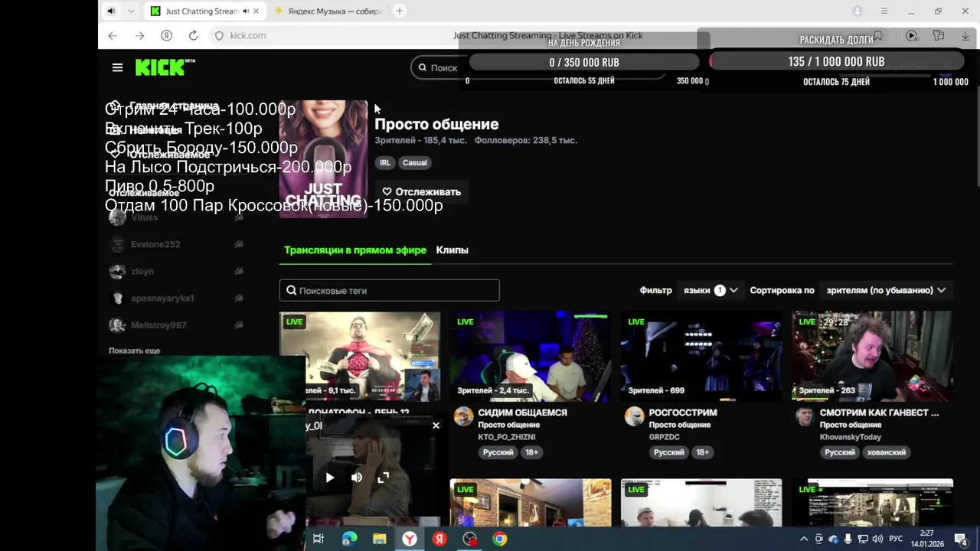Click the GRPZDC channel avatar
Image resolution: width=980 pixels, height=551 pixels.
tap(634, 416)
